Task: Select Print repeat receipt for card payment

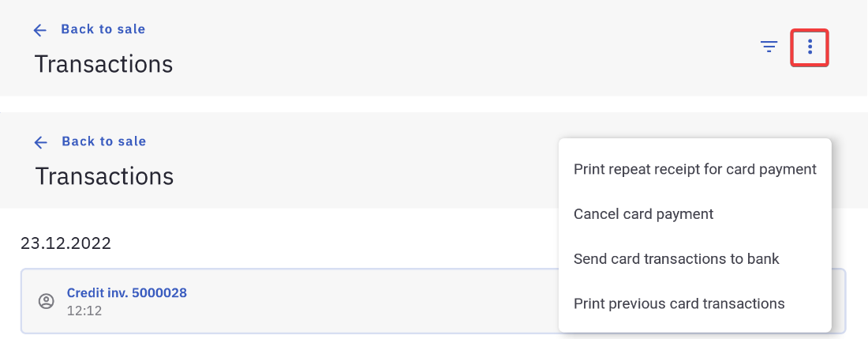Action: coord(694,169)
